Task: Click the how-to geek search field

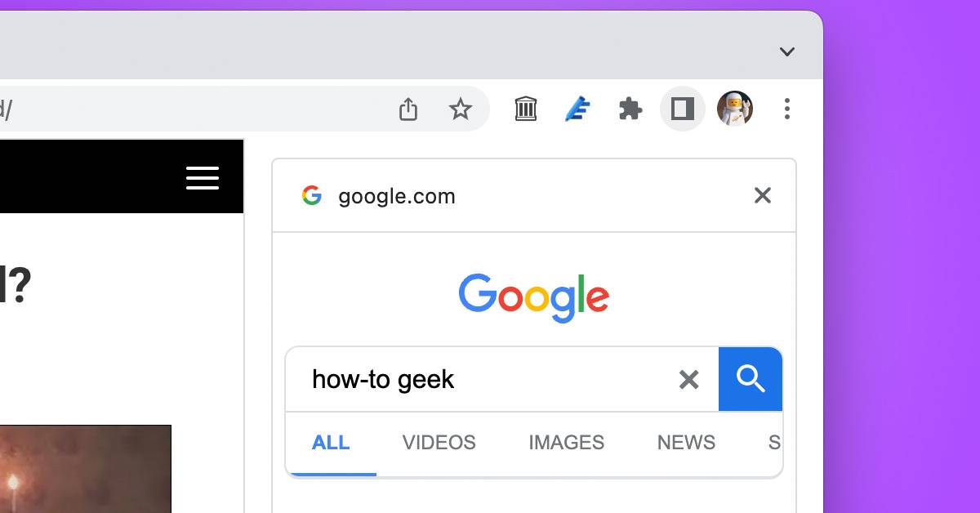Action: (482, 379)
